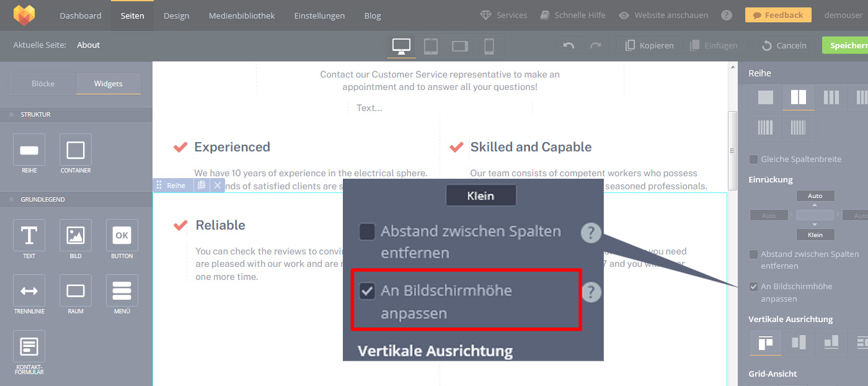The height and width of the screenshot is (386, 868).
Task: Pick the Trennlinie divider widget
Action: pos(29,290)
